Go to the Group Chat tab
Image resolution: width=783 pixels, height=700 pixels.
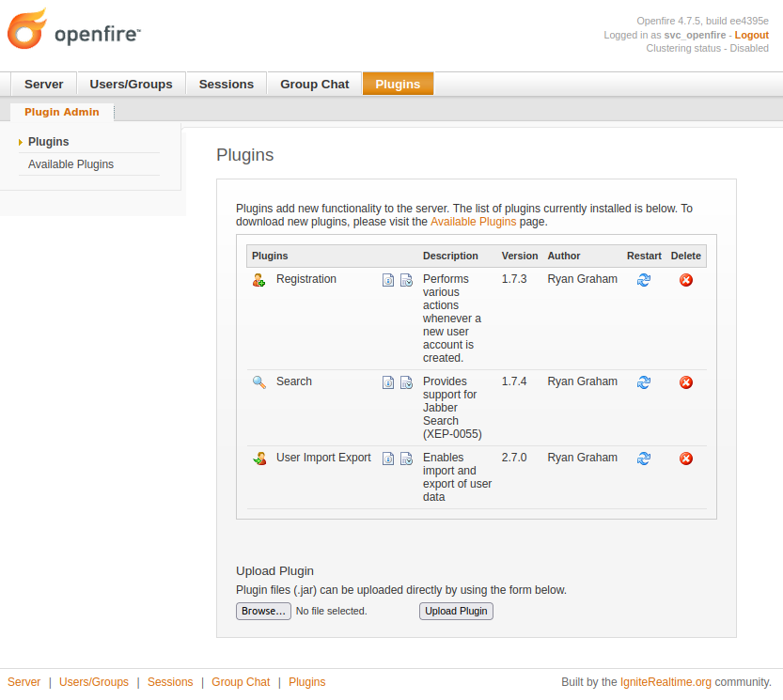point(314,85)
